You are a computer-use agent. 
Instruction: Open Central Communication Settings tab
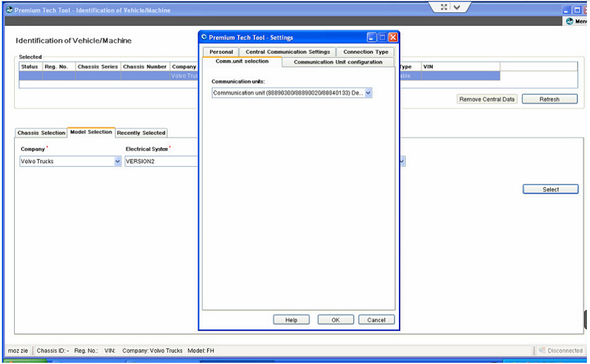288,52
